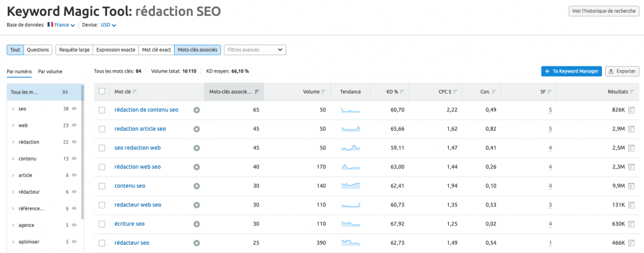
Task: Sort by Volume column sort icon
Action: pyautogui.click(x=324, y=92)
